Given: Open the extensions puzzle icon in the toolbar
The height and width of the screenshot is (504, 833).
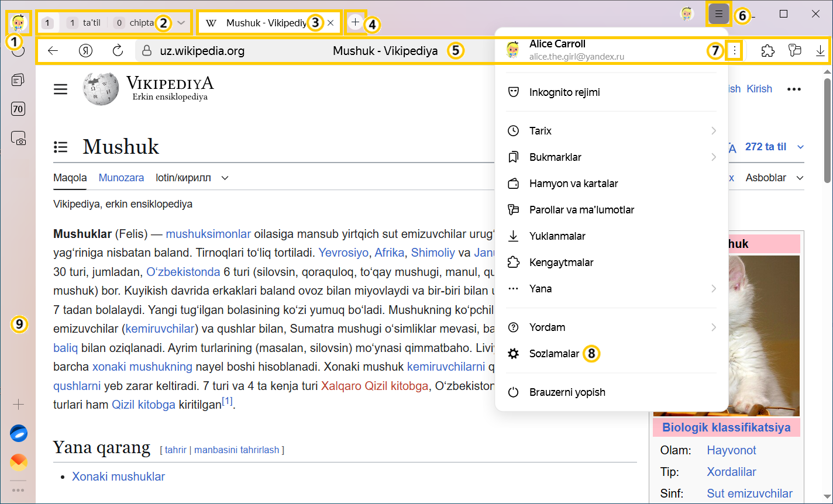Looking at the screenshot, I should [767, 51].
